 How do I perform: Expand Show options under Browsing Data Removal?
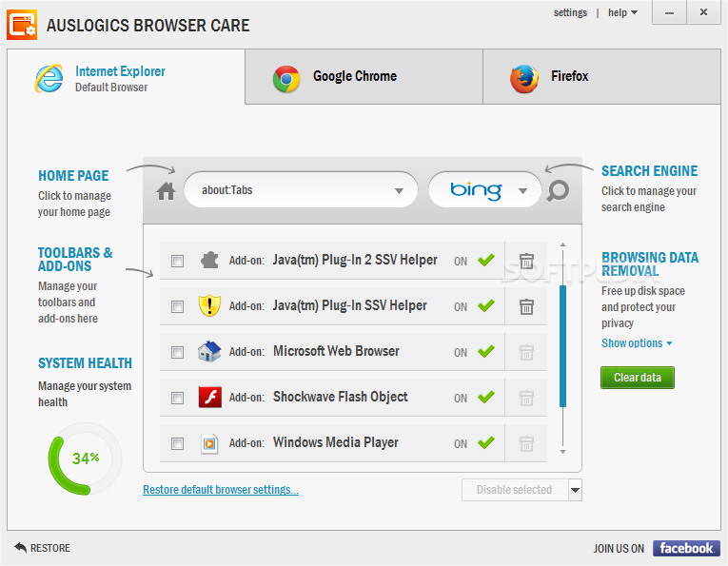637,342
